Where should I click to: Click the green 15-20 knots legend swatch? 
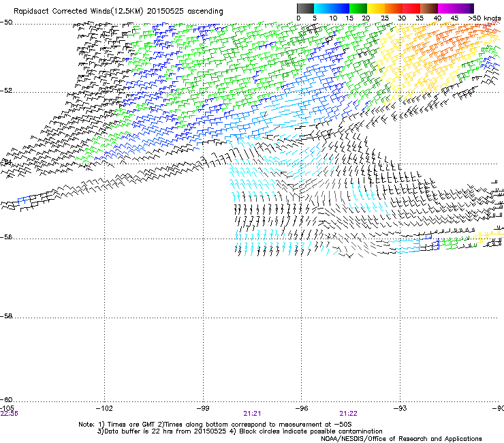358,8
